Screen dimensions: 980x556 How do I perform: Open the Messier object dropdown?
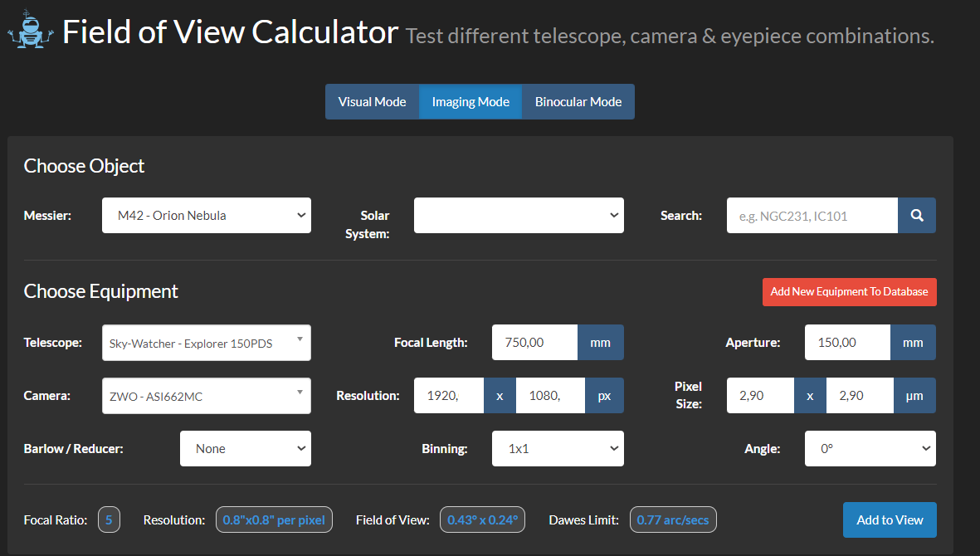coord(207,215)
